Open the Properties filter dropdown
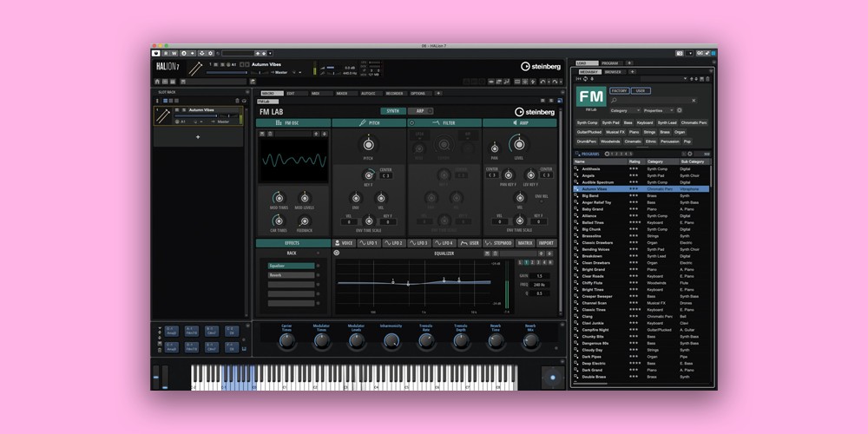Screen dimensions: 868x434 click(656, 110)
